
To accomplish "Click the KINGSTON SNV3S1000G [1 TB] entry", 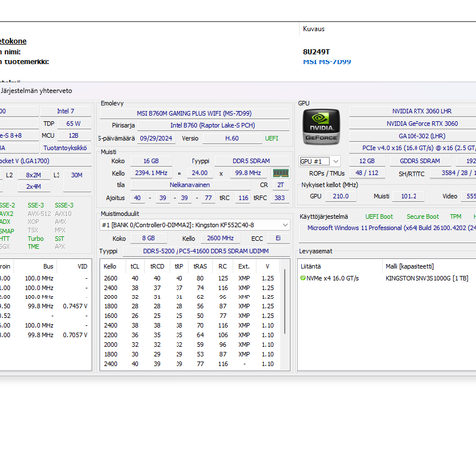I will (x=426, y=278).
